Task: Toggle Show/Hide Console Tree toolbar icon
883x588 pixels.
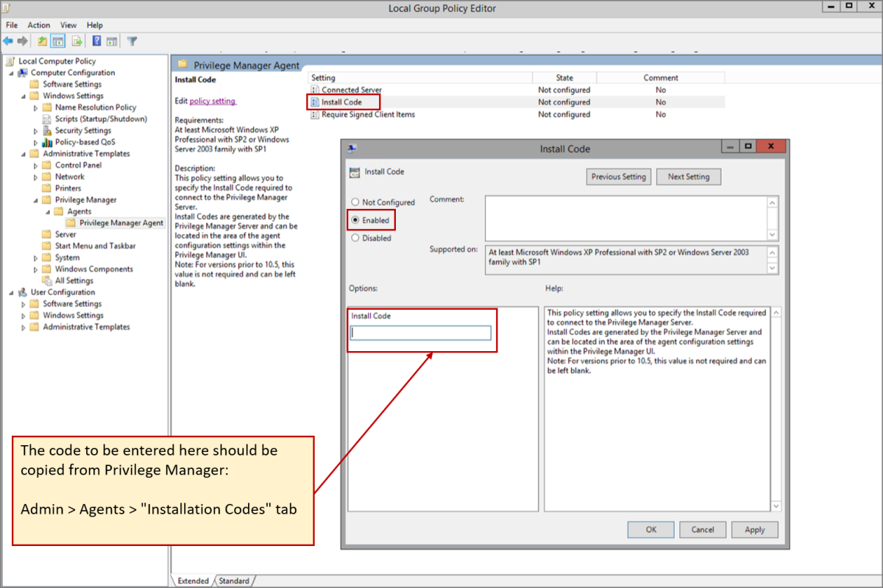Action: pyautogui.click(x=57, y=41)
